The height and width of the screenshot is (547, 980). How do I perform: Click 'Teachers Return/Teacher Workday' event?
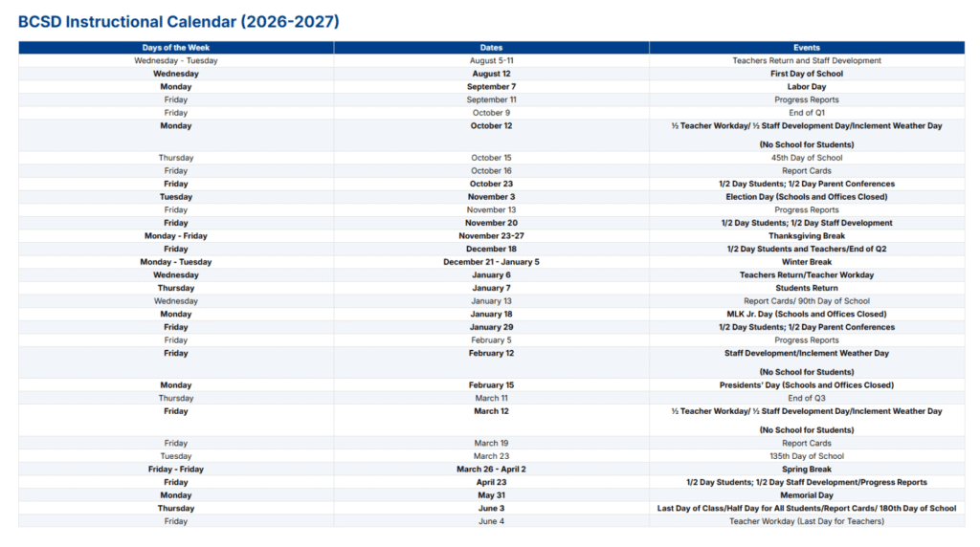[807, 275]
